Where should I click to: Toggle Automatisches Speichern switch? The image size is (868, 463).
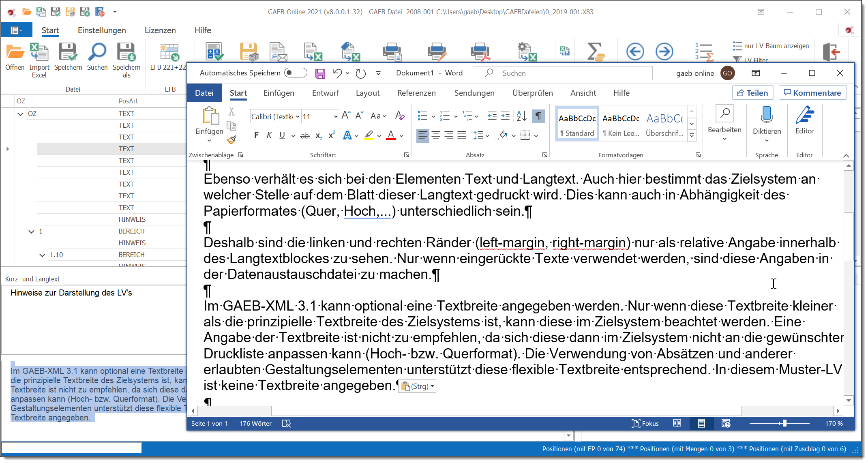[296, 73]
